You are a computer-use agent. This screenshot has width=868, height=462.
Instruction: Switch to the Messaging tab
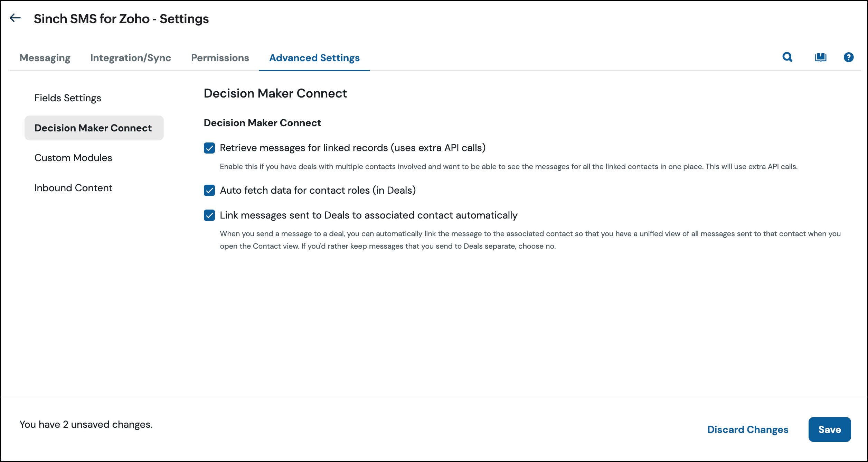click(45, 58)
